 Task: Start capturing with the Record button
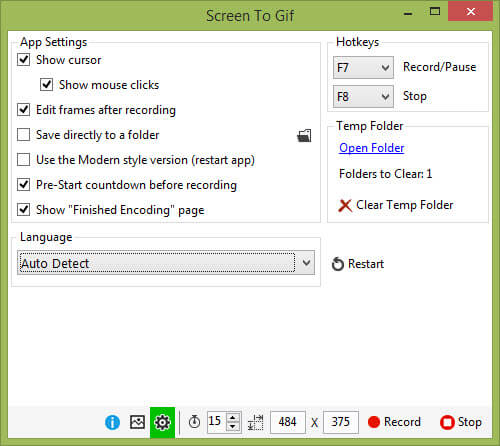[x=394, y=422]
